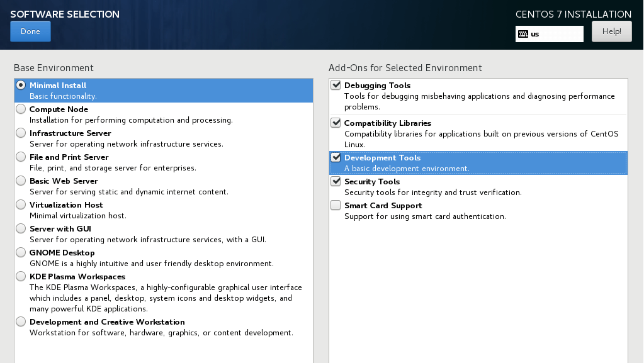Viewport: 644px width, 363px height.
Task: Enable Smart Card Support
Action: [x=336, y=205]
